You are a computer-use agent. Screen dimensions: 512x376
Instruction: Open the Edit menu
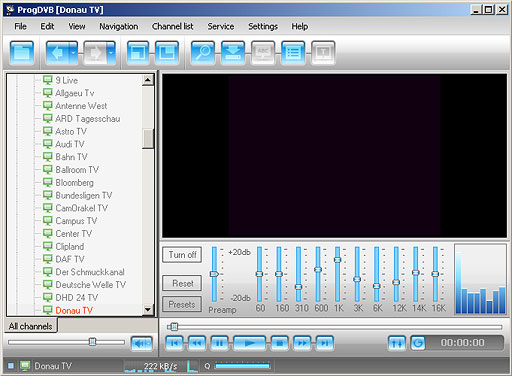(47, 26)
